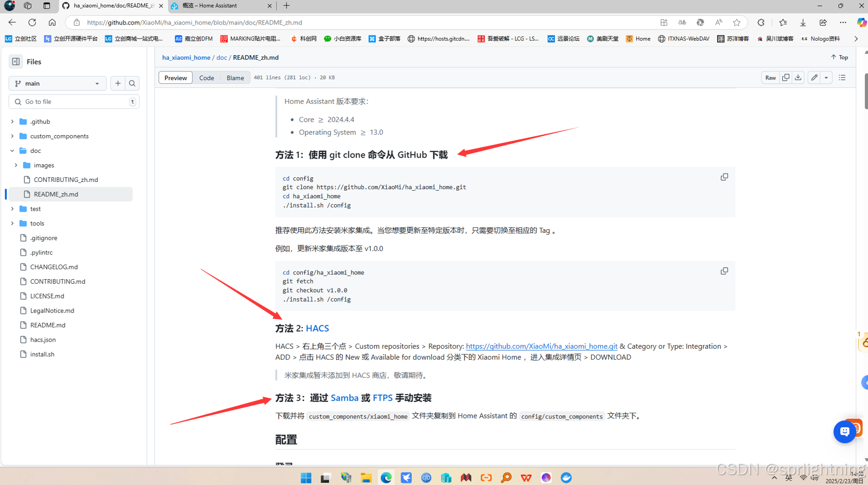Open the README.md file

point(48,325)
